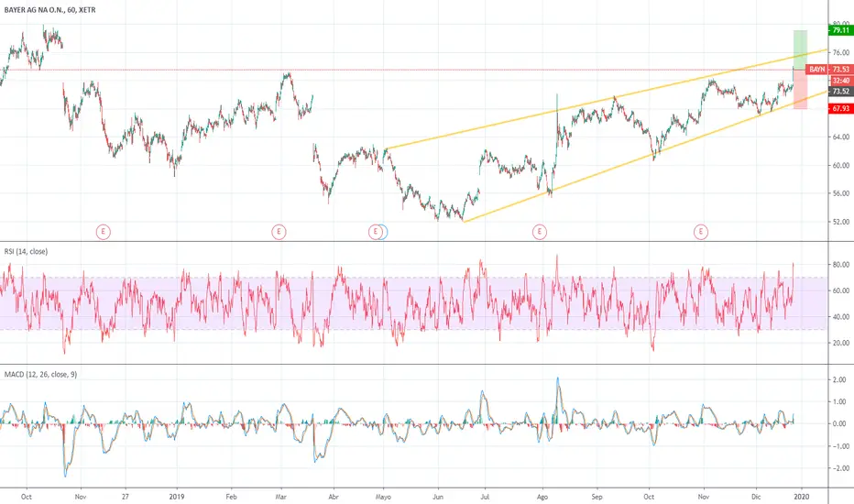Click the red BAYN 73.53 price label
This screenshot has width=854, height=504.
[829, 70]
